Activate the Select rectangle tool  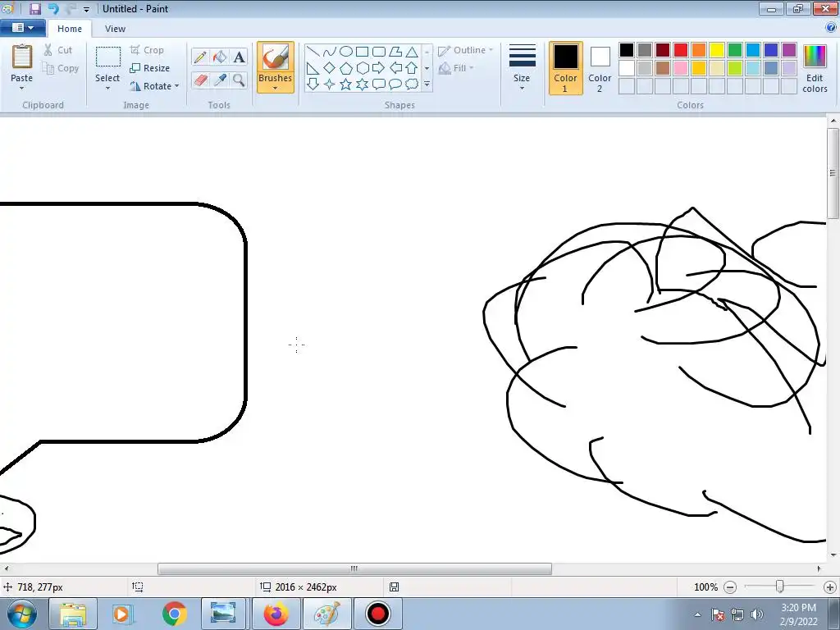[107, 58]
